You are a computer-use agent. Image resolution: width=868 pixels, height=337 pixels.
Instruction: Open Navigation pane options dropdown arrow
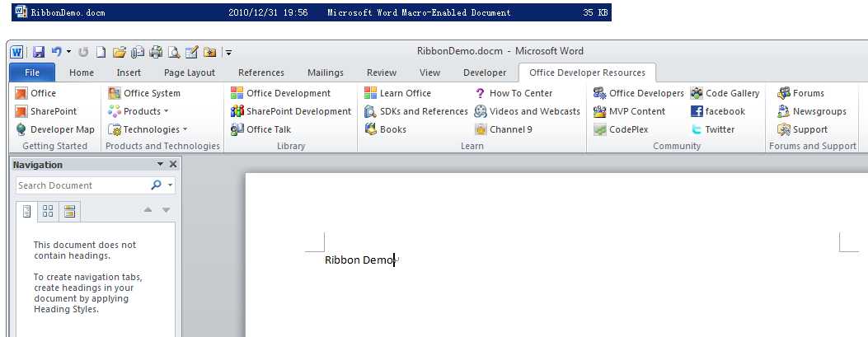[x=160, y=164]
